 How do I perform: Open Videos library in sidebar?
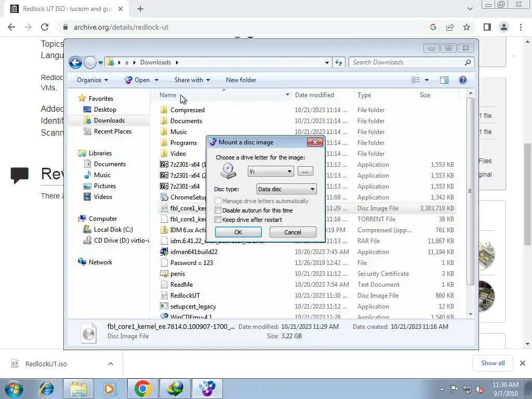tap(103, 197)
